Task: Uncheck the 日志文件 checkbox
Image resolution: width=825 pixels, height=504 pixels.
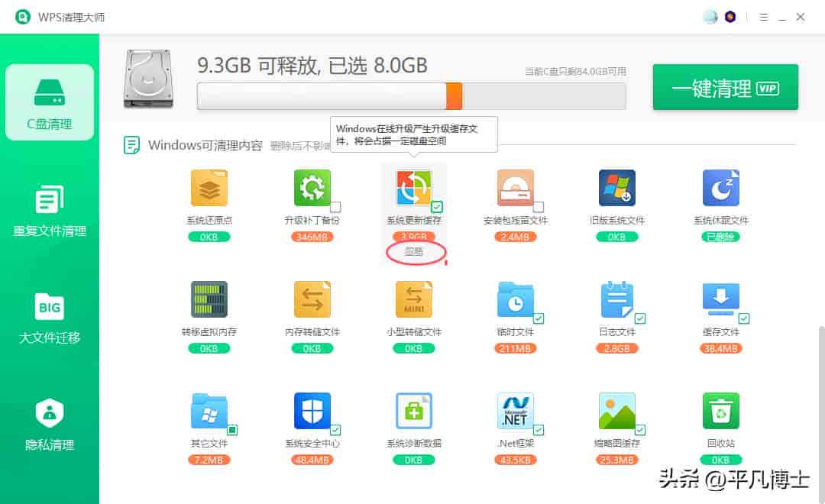Action: (640, 318)
